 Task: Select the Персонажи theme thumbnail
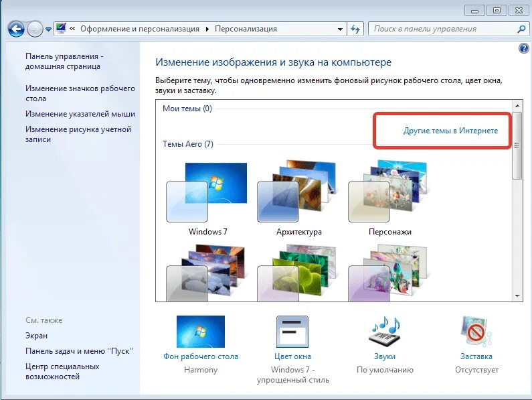click(389, 191)
